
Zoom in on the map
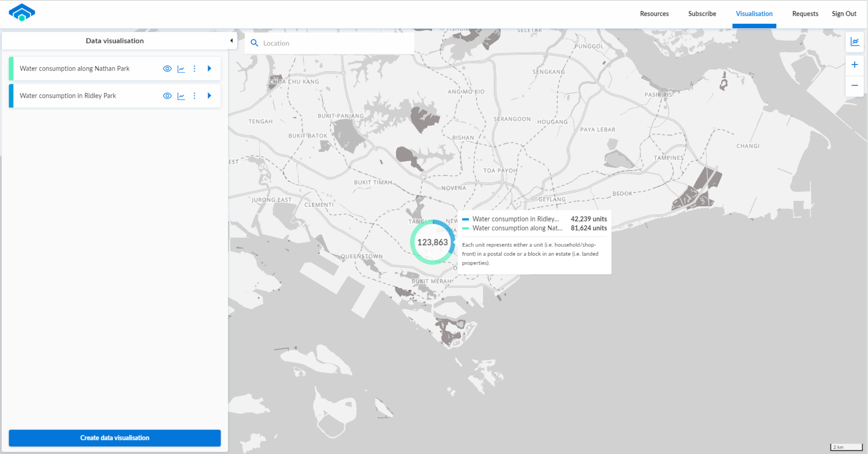[x=855, y=65]
